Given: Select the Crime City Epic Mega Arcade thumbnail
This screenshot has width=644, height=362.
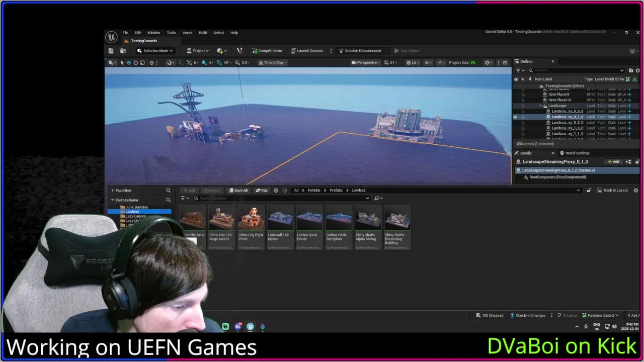Looking at the screenshot, I should tap(221, 227).
